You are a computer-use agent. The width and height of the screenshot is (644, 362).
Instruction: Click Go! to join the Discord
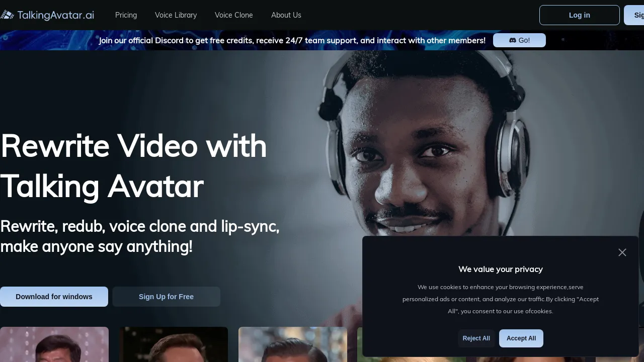tap(519, 40)
